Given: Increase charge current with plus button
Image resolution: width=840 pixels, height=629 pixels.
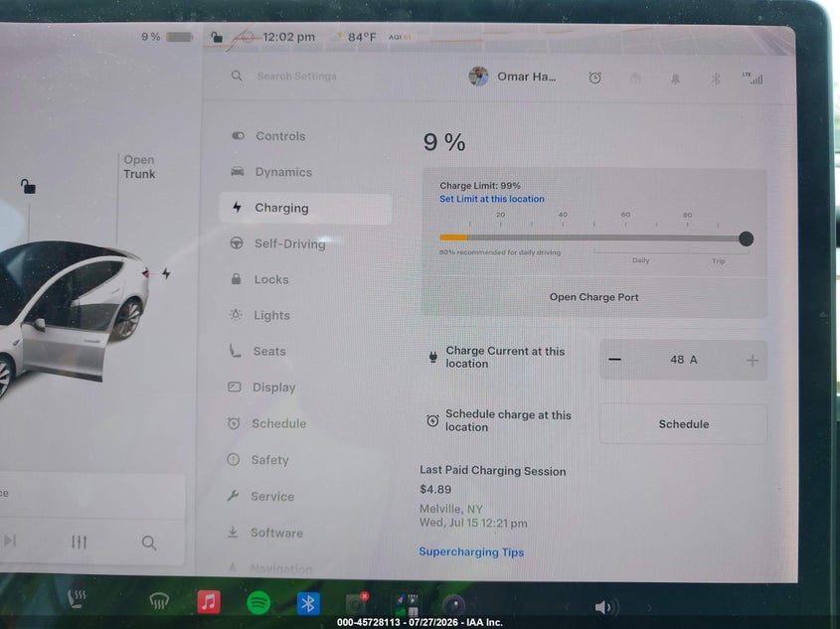Looking at the screenshot, I should 753,361.
